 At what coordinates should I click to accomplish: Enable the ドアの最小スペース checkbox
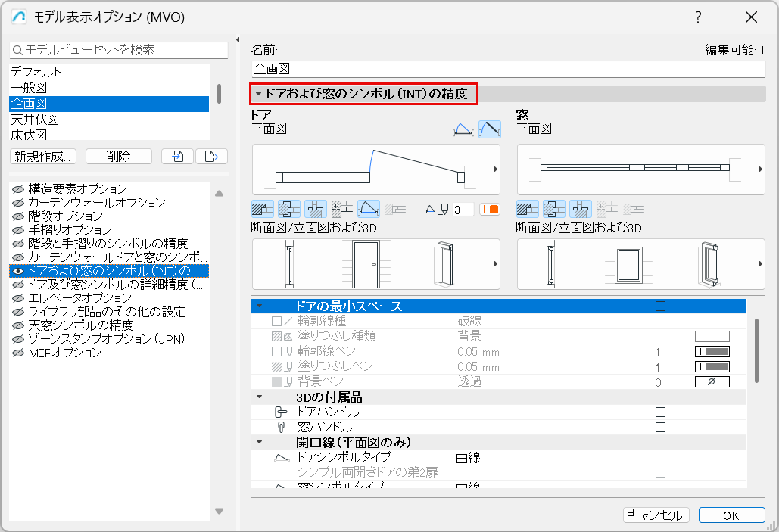point(660,305)
